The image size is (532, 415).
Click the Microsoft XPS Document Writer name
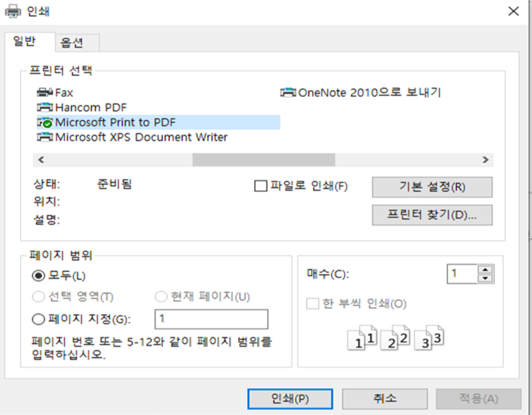point(141,137)
